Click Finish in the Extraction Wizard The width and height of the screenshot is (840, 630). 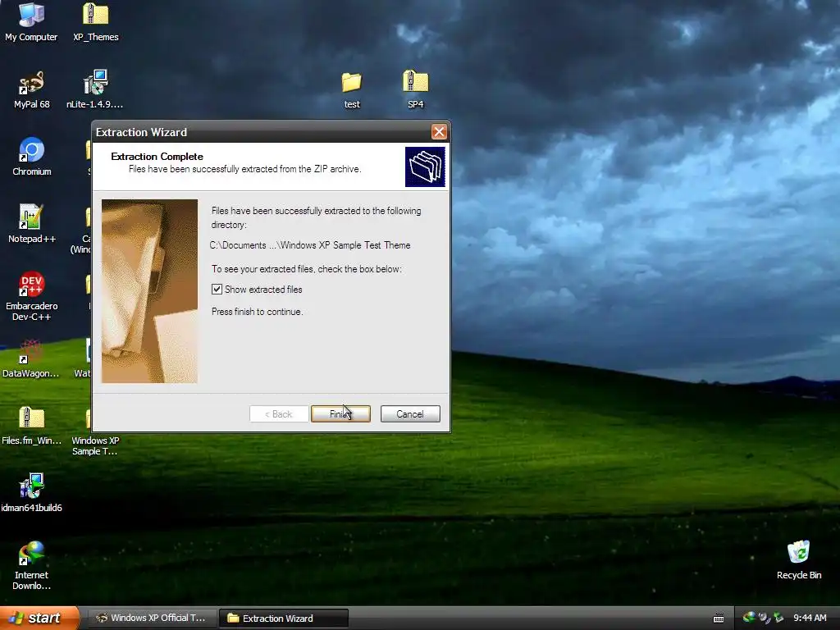340,413
